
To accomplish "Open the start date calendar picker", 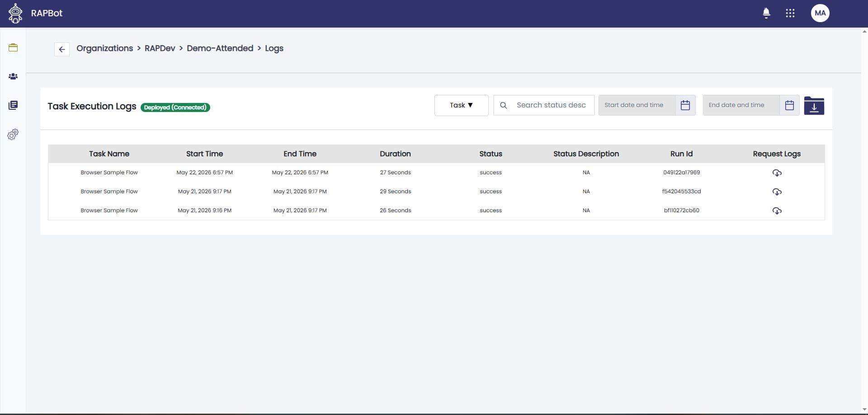I will pos(685,105).
